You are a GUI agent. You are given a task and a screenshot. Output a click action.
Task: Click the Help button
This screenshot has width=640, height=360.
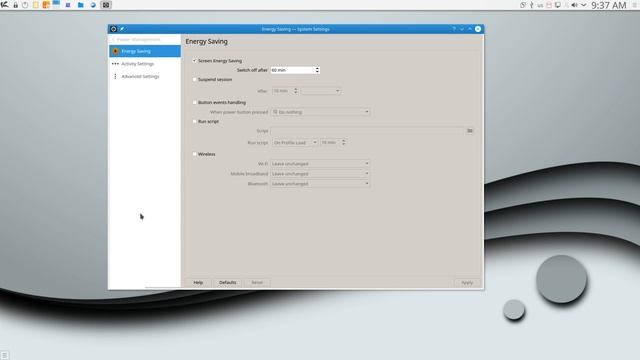pyautogui.click(x=198, y=282)
